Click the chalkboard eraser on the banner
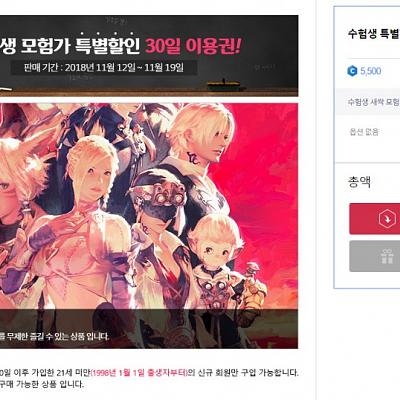The image size is (400, 400). [223, 85]
